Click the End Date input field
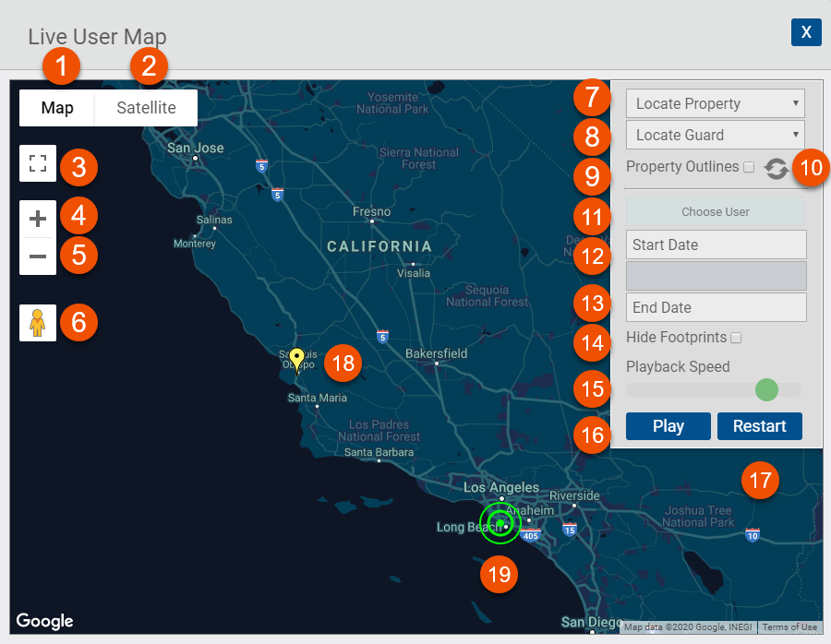Viewport: 831px width, 644px height. 716,307
